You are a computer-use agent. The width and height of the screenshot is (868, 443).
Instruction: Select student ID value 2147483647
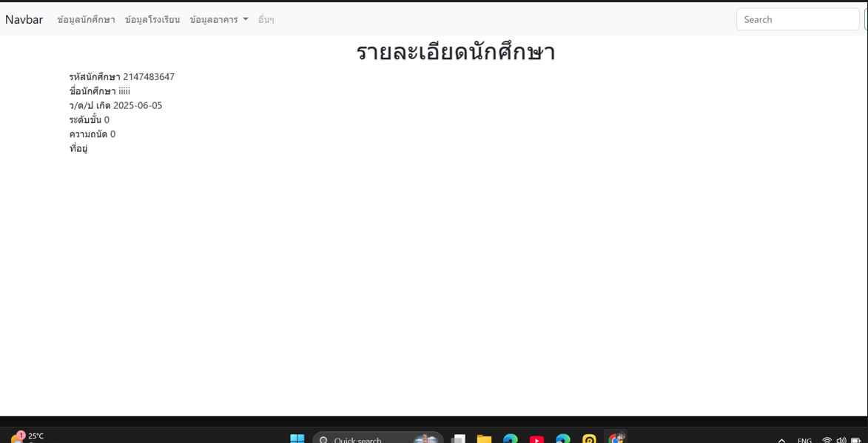tap(149, 77)
